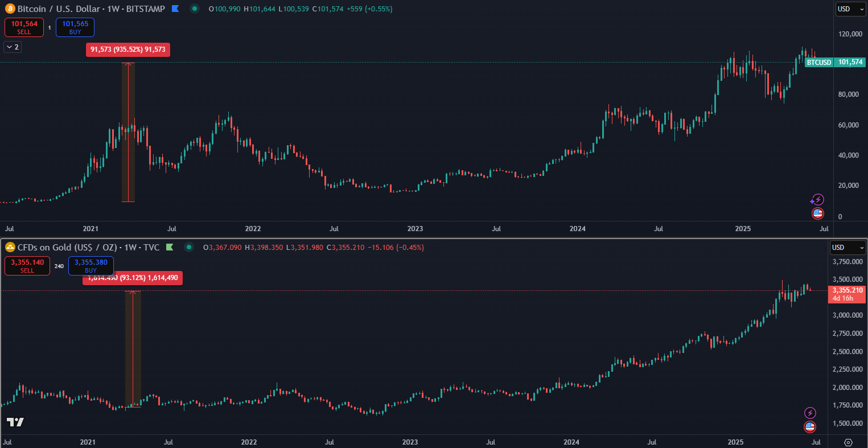Click the purple lightning icon on Gold chart
Image resolution: width=868 pixels, height=448 pixels.
click(x=809, y=413)
